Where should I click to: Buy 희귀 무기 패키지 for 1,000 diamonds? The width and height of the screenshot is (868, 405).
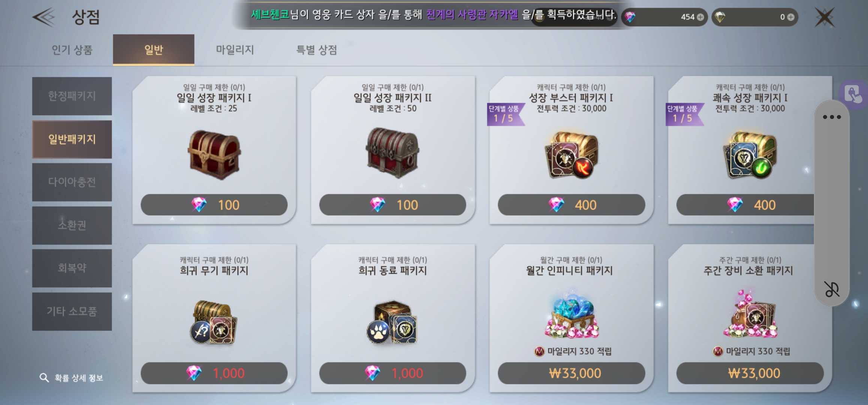(214, 373)
